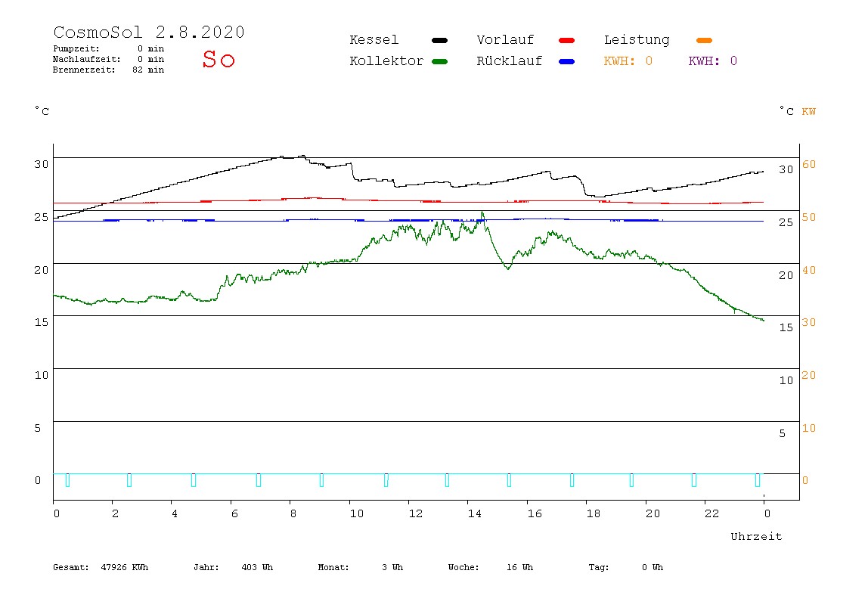868x614 pixels.
Task: Click the "16 Wh" weekly value
Action: [x=519, y=567]
